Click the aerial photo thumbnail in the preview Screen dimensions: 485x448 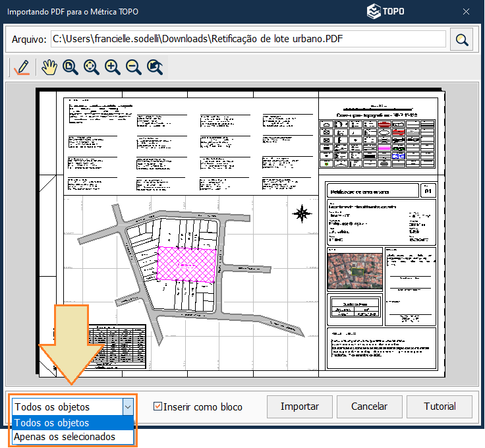(355, 267)
